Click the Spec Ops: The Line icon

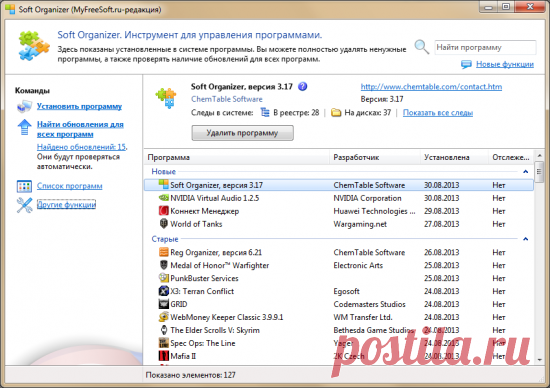pyautogui.click(x=163, y=343)
